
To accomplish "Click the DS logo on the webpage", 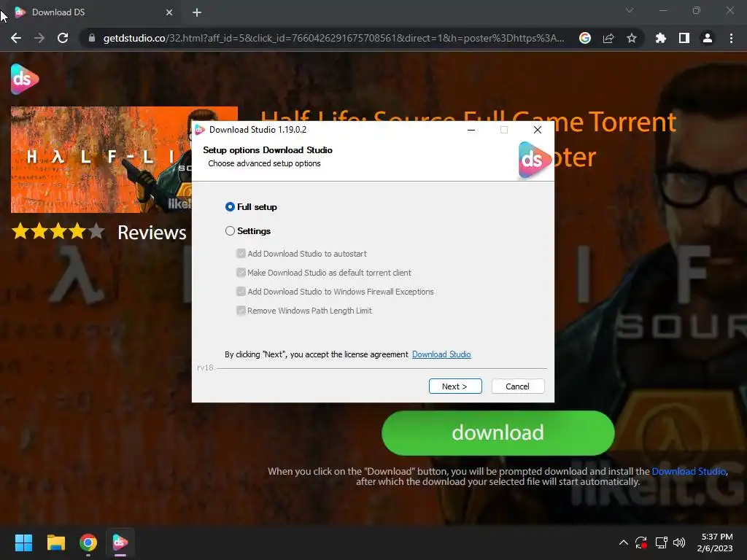I will pyautogui.click(x=24, y=79).
